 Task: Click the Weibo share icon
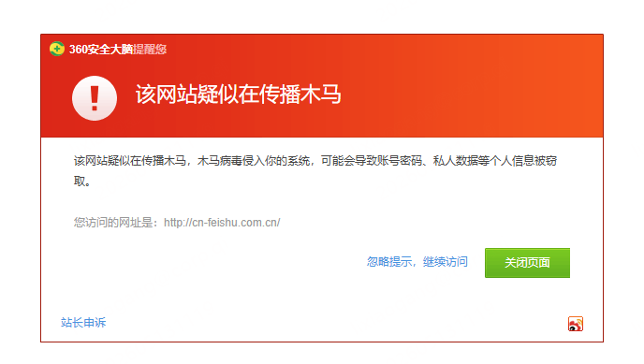[576, 324]
